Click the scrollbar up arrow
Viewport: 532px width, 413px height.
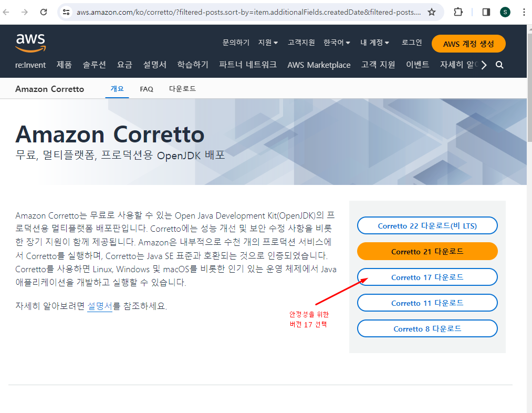(x=529, y=28)
